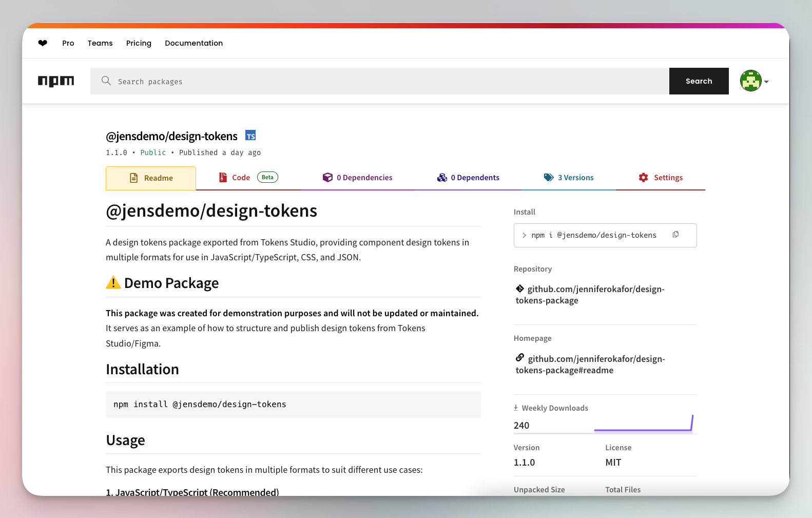Viewport: 812px width, 518px height.
Task: Click the weekly downloads sparkline chart
Action: coord(644,424)
